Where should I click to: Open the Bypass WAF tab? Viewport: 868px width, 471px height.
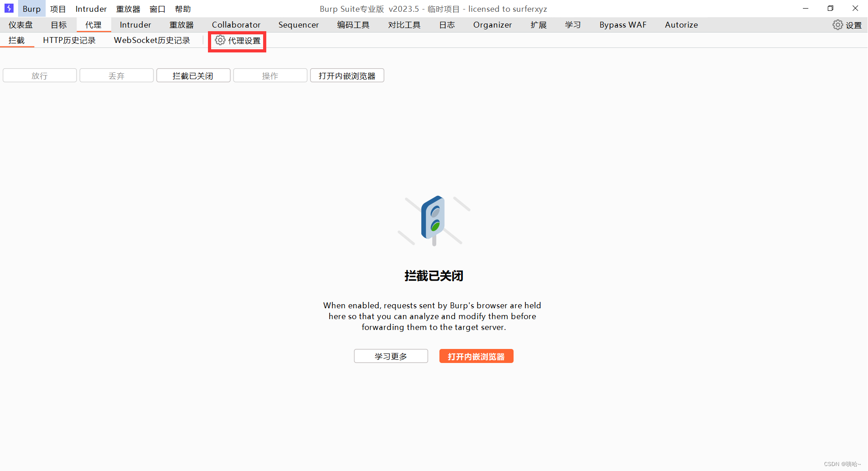click(x=623, y=25)
